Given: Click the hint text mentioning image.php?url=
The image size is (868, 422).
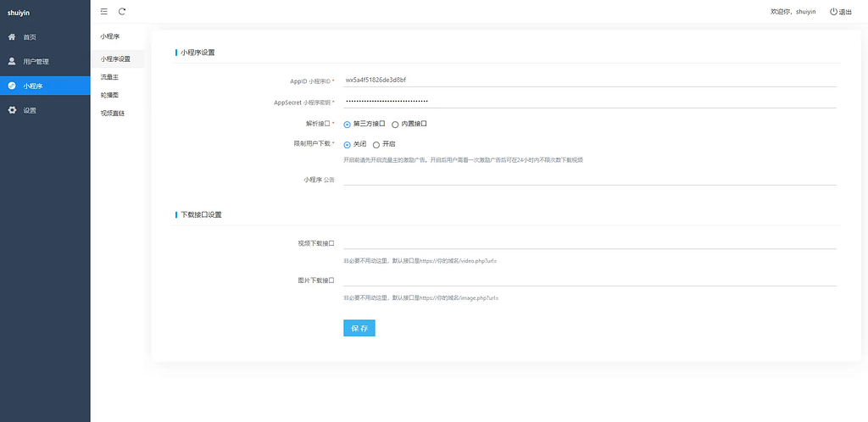Looking at the screenshot, I should 421,298.
